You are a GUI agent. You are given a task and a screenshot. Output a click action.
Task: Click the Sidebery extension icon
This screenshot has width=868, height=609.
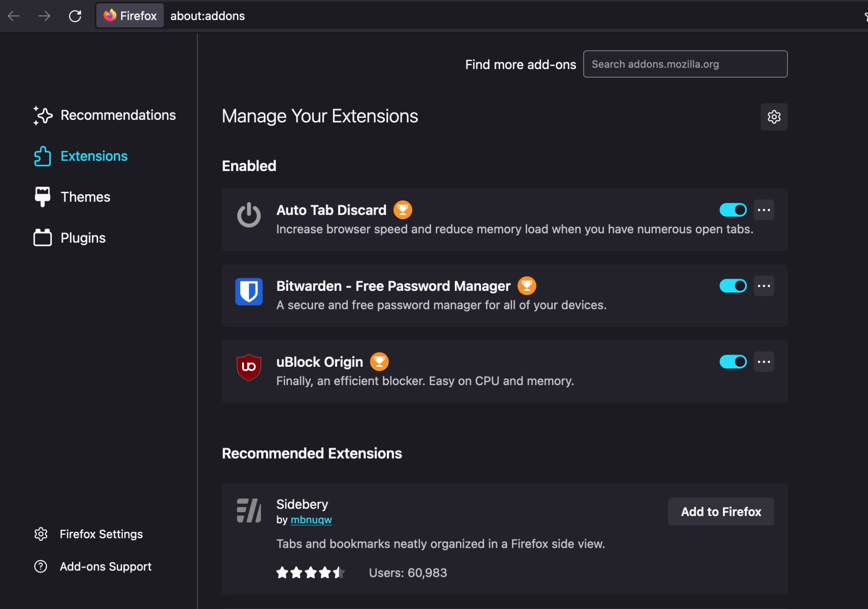tap(249, 510)
